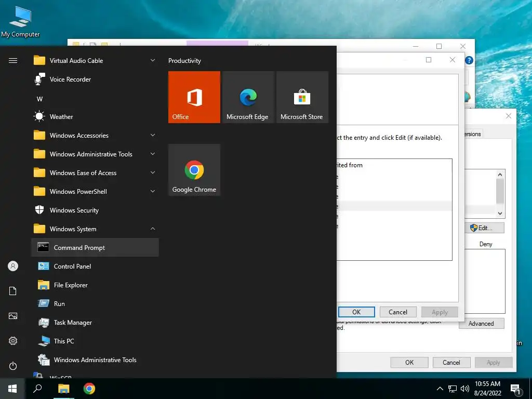Open Windows Administrative Tools shortcut under Windows System
Image resolution: width=532 pixels, height=399 pixels.
95,360
